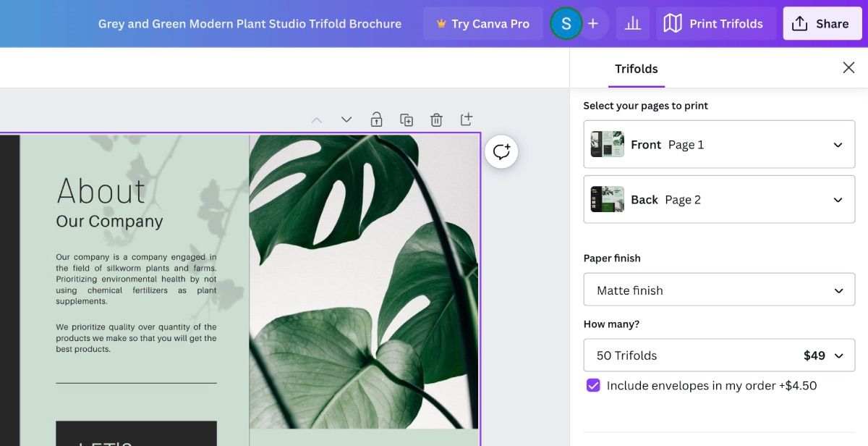Click the S account avatar circle
Image resolution: width=868 pixels, height=446 pixels.
[x=566, y=23]
